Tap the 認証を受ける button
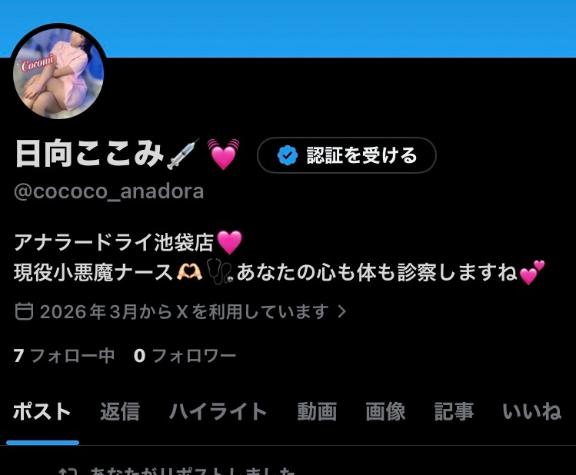 click(346, 155)
